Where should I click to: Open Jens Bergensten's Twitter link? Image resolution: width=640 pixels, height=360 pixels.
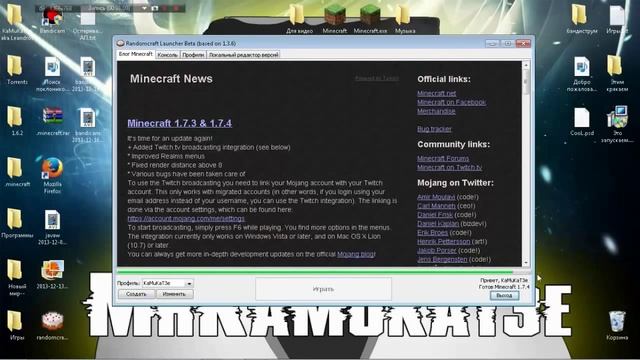click(442, 259)
